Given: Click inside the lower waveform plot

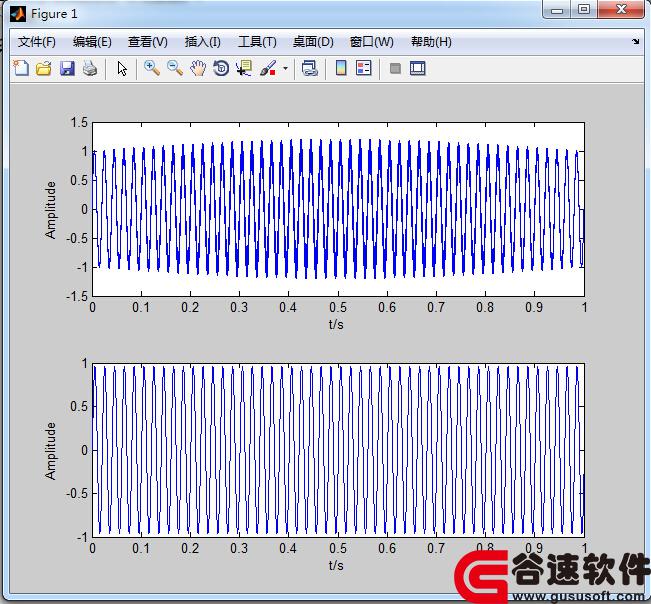Looking at the screenshot, I should pyautogui.click(x=338, y=450).
